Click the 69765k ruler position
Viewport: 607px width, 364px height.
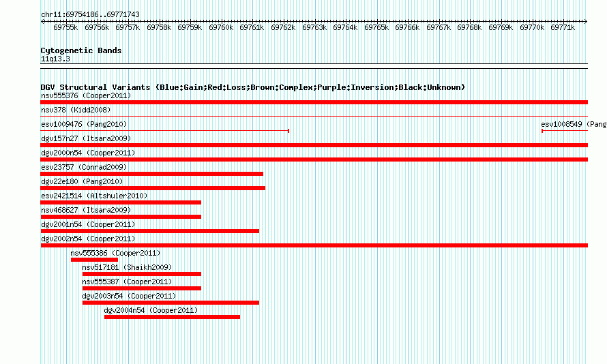pyautogui.click(x=376, y=27)
